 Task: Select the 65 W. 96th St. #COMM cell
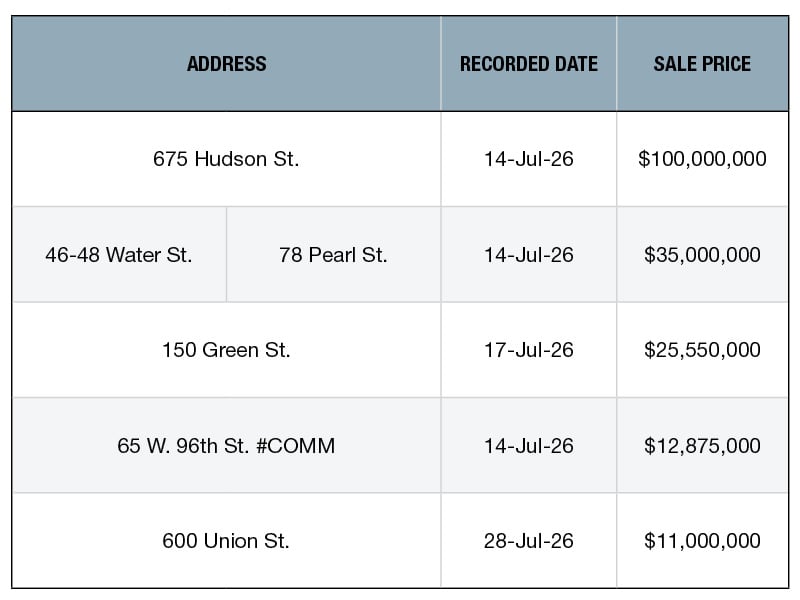tap(227, 445)
